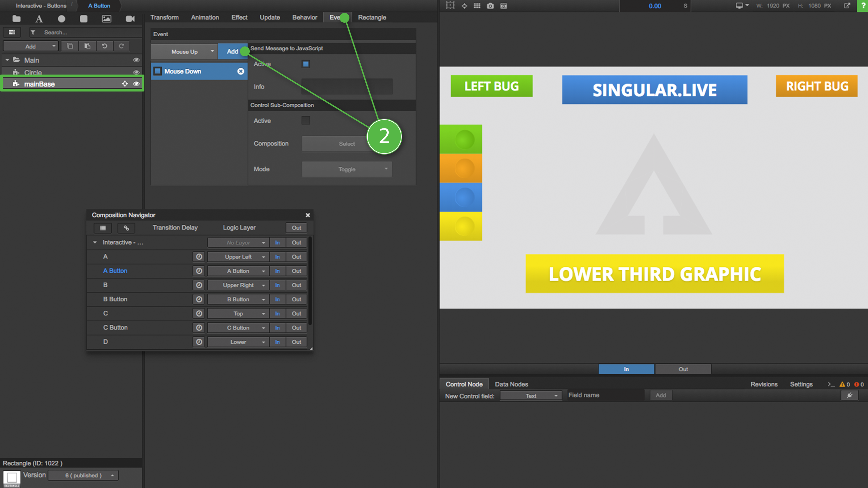Copy the selected layer icon
Screen dimensions: 868x488
(x=70, y=46)
